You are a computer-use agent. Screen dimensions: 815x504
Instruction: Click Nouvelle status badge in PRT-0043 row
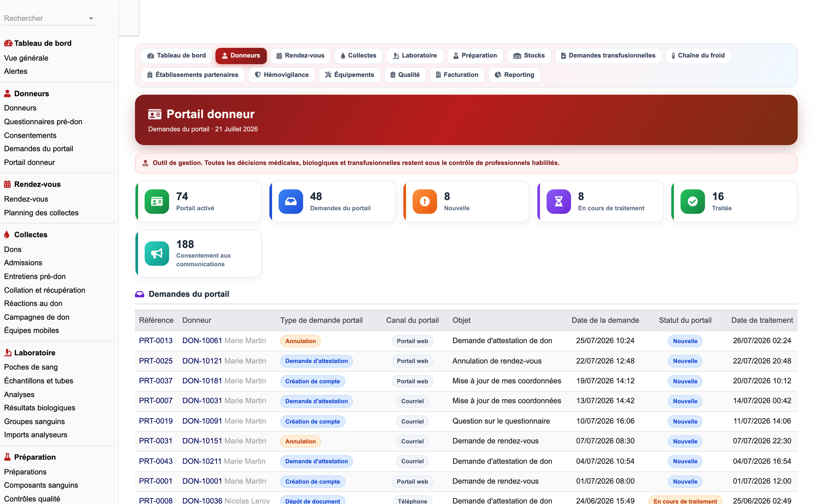685,461
